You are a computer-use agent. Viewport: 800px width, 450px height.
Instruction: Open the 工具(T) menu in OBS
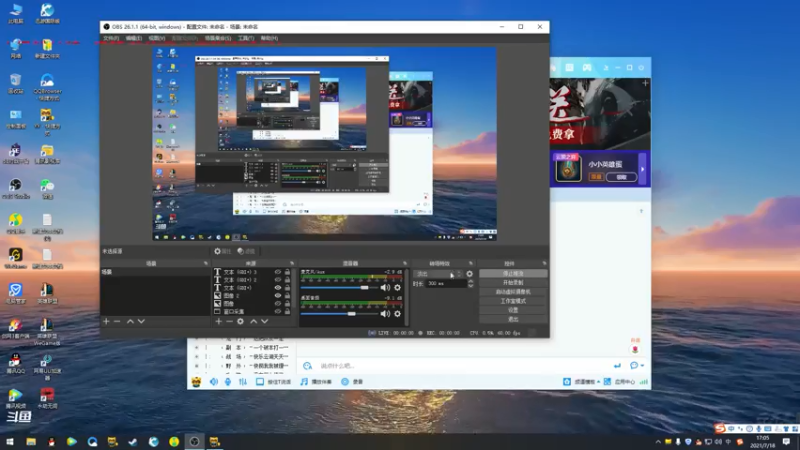click(x=245, y=38)
